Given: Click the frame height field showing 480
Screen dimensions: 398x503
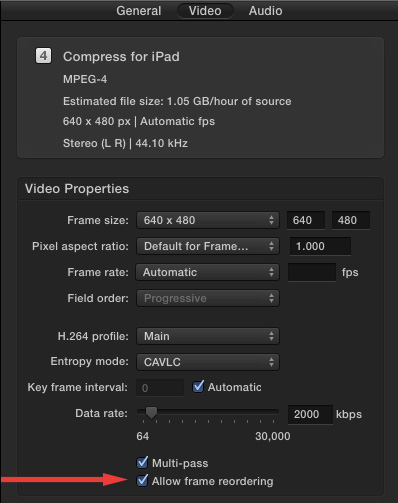Looking at the screenshot, I should click(351, 220).
